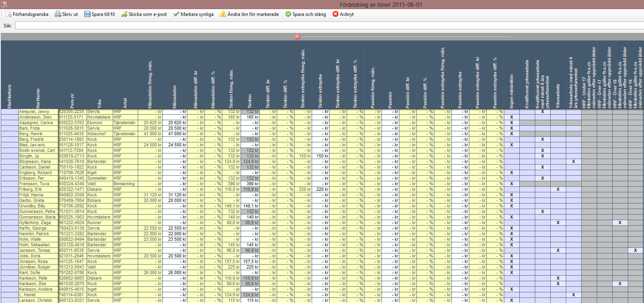Viewport: 644px width, 303px height.
Task: Open Ändra lön för markerade
Action: coord(249,14)
